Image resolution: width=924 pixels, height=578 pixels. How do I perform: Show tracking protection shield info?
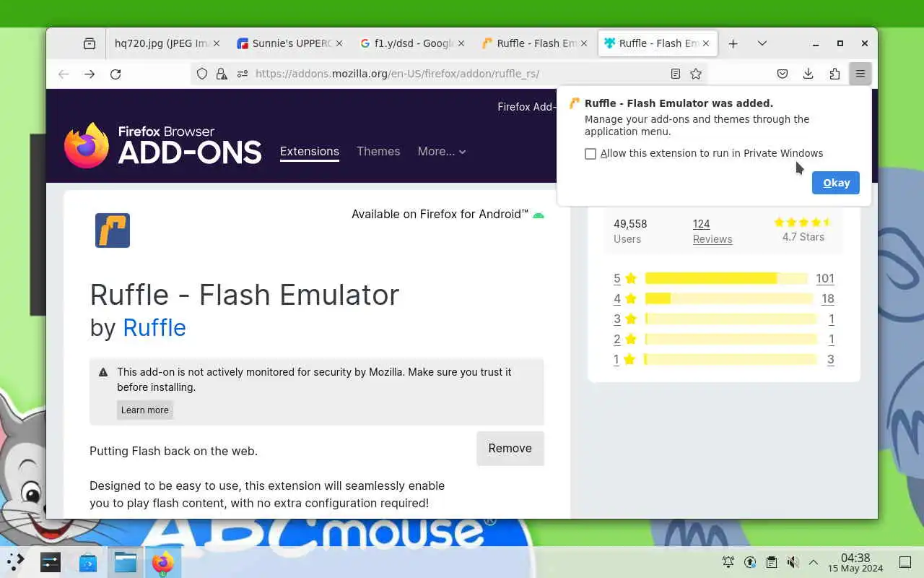202,74
